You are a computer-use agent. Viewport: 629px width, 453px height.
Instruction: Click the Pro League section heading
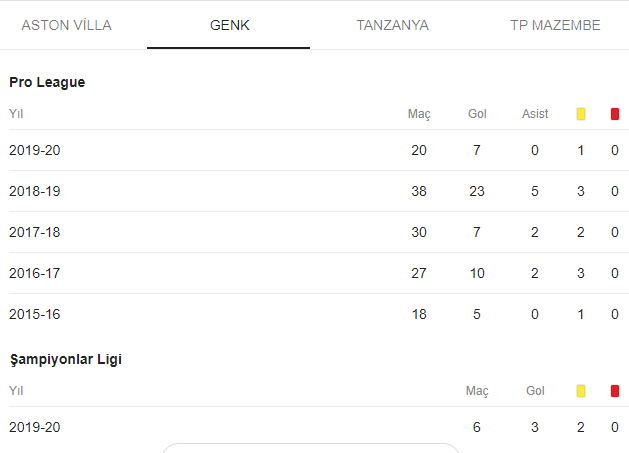coord(47,82)
